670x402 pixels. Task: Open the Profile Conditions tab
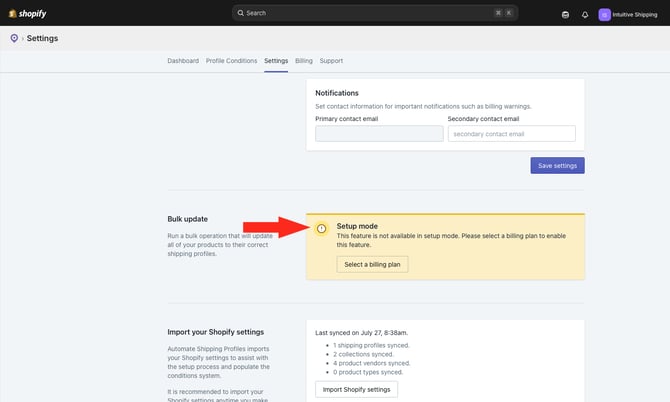pos(232,61)
